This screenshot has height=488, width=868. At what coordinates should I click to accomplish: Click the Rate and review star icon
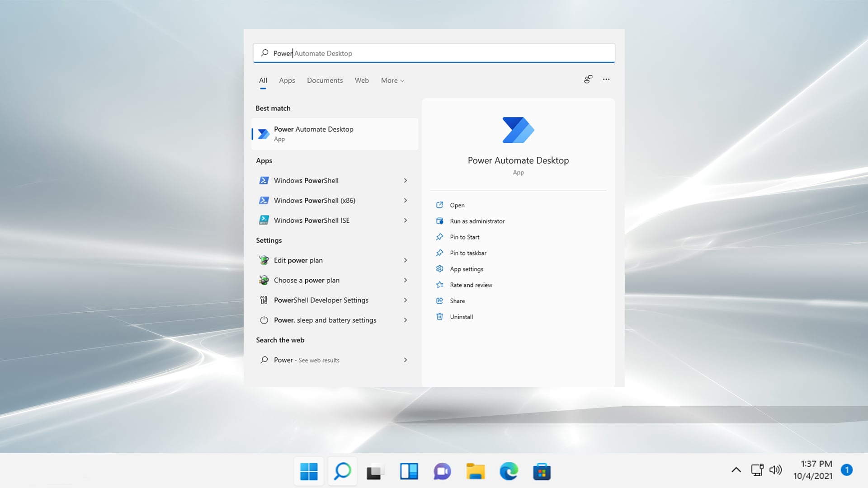(439, 285)
